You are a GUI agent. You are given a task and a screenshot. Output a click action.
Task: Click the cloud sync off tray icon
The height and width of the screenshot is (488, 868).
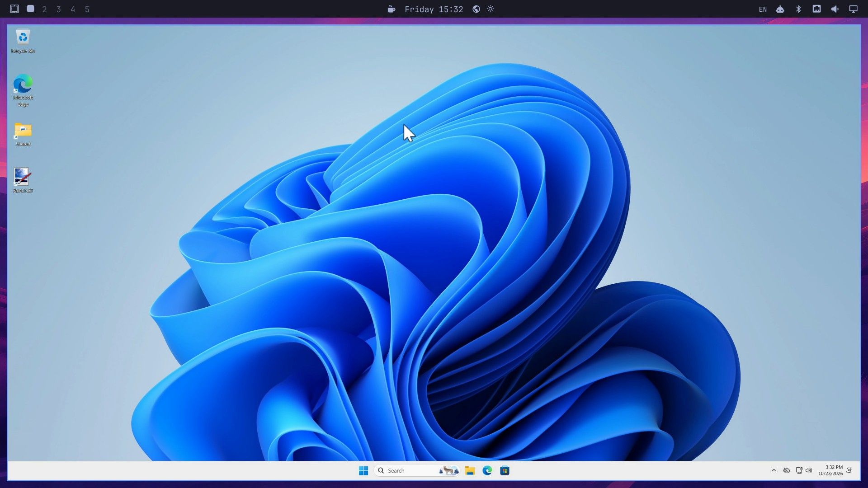787,470
